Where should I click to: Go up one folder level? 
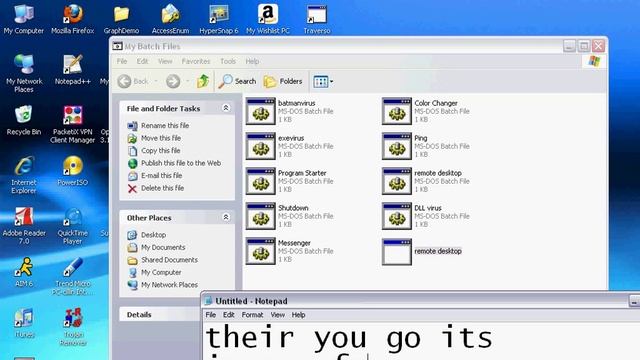pos(203,81)
